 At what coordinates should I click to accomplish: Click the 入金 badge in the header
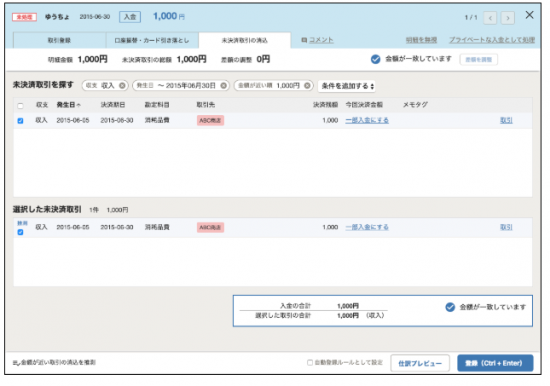(x=130, y=17)
